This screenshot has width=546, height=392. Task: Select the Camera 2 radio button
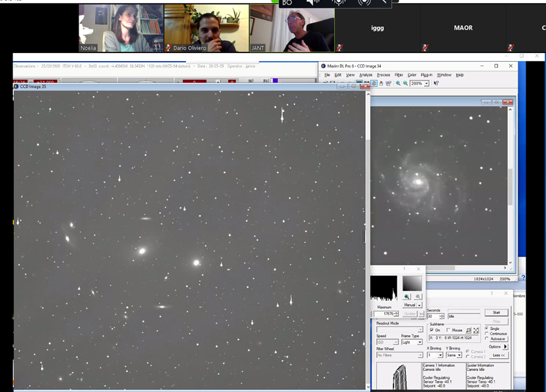click(468, 357)
